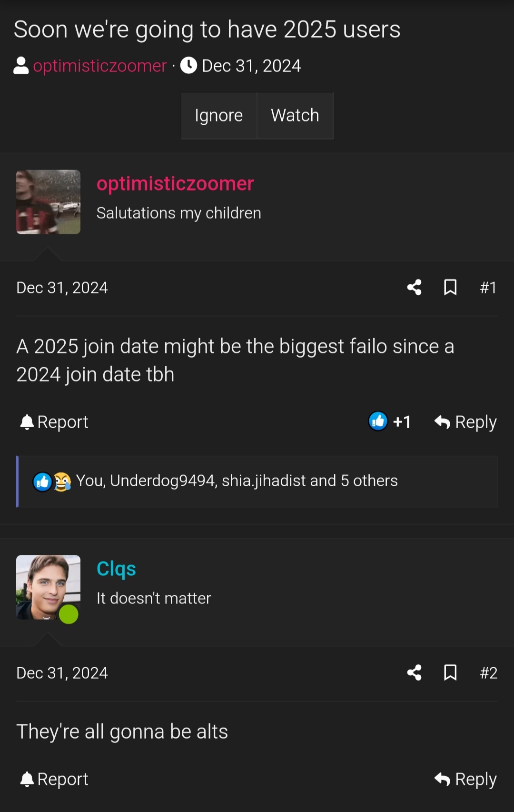Open optimisticzoomer's profile from the thread header
Image resolution: width=514 pixels, height=812 pixels.
99,65
